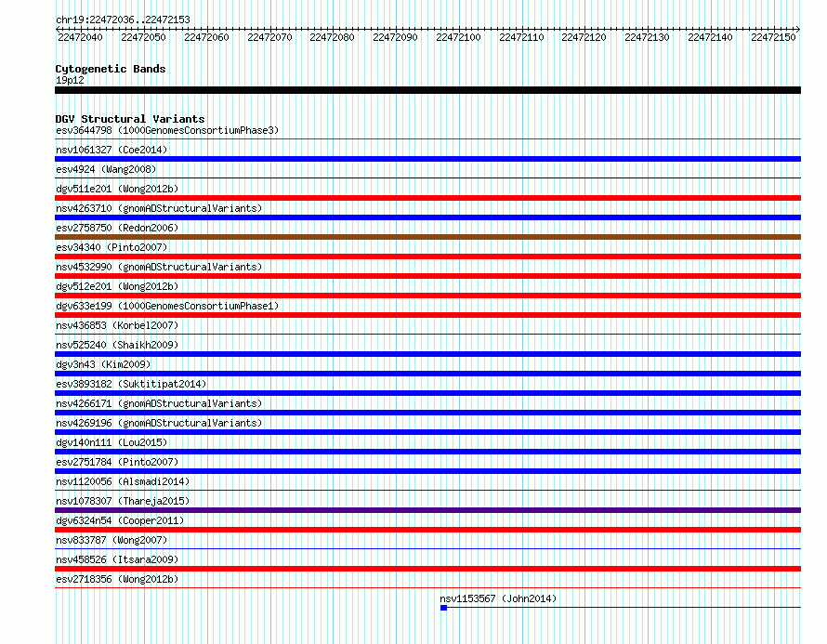The width and height of the screenshot is (827, 644).
Task: Select variant label nsv4269196 (gnomADStructuralVariants)
Action: point(159,423)
